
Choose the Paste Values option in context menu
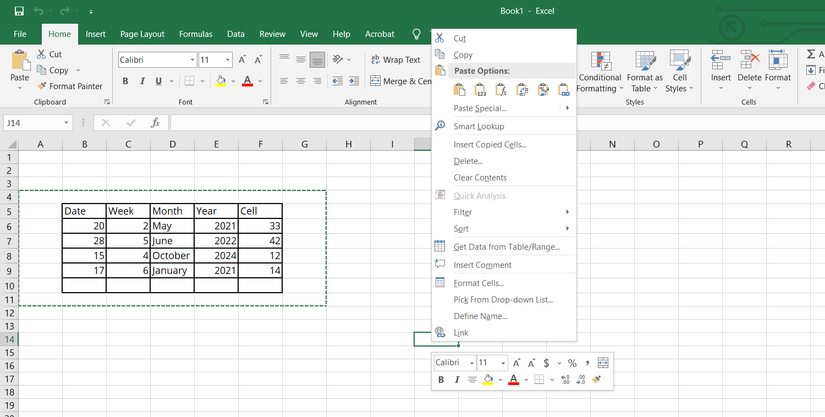481,90
